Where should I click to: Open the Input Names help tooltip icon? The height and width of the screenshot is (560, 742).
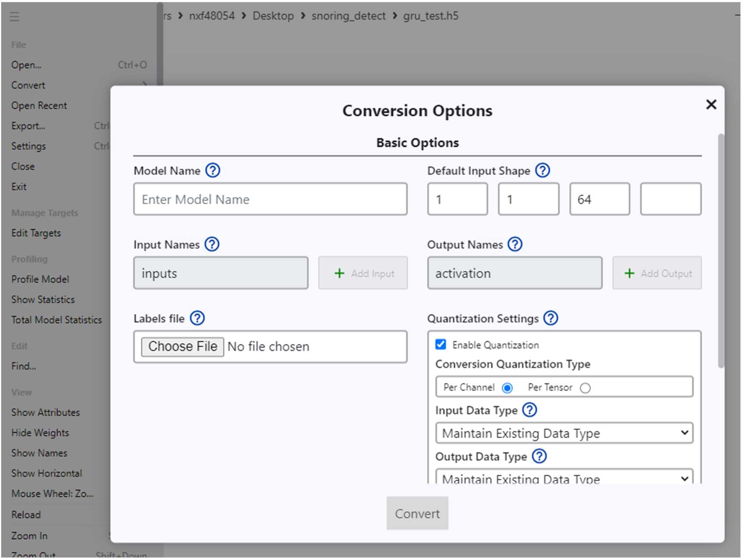(x=212, y=245)
